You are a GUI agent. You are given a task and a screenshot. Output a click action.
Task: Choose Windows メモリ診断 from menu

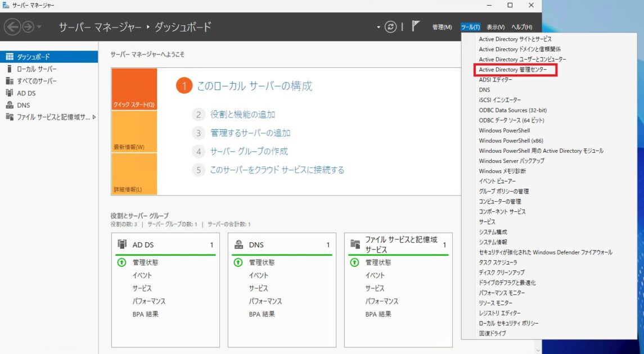pos(502,171)
